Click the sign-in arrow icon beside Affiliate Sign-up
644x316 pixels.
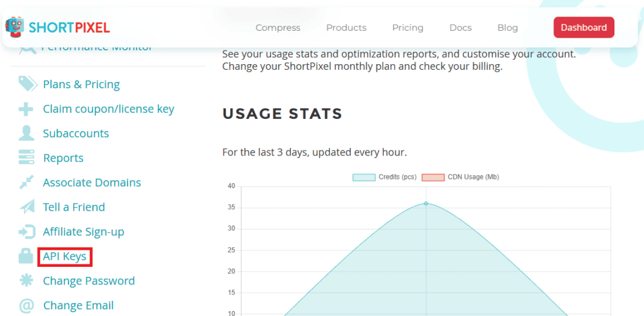26,232
